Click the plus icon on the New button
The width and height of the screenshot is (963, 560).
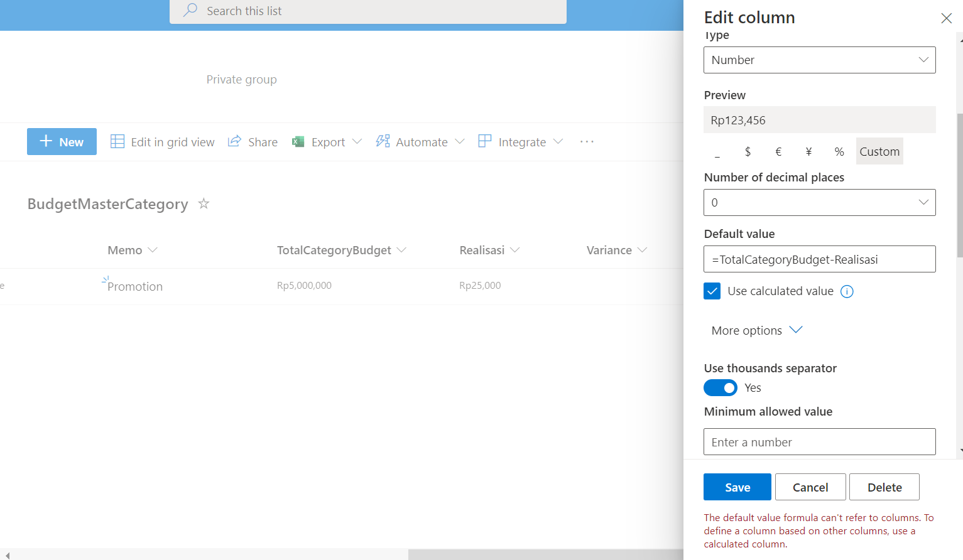(45, 141)
